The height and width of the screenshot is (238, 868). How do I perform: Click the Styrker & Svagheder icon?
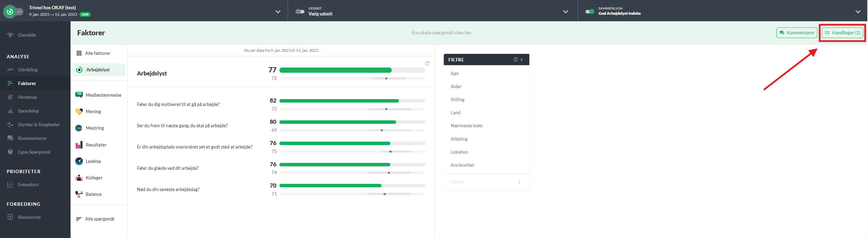click(x=10, y=124)
